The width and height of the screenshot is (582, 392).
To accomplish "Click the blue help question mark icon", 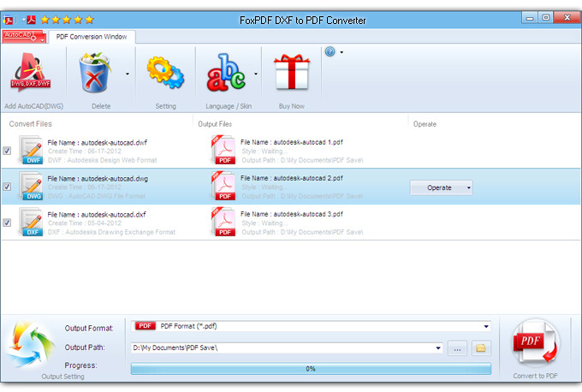I will click(x=330, y=51).
